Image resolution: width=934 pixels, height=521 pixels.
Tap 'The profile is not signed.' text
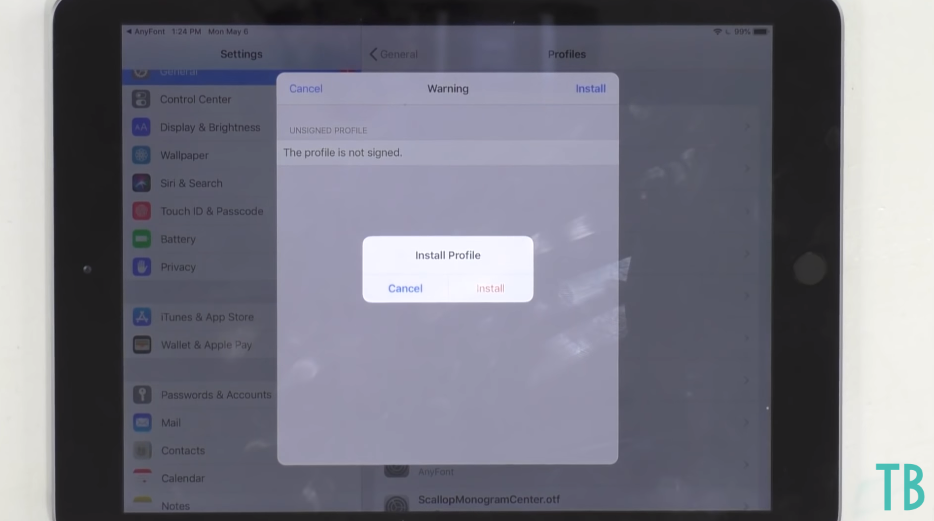pyautogui.click(x=343, y=152)
